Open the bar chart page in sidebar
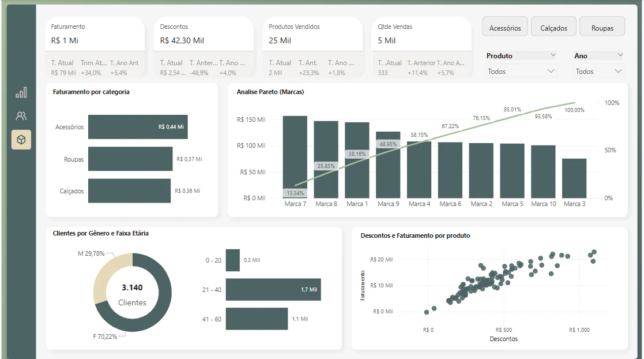Viewport: 644px width, 359px height. pyautogui.click(x=21, y=92)
